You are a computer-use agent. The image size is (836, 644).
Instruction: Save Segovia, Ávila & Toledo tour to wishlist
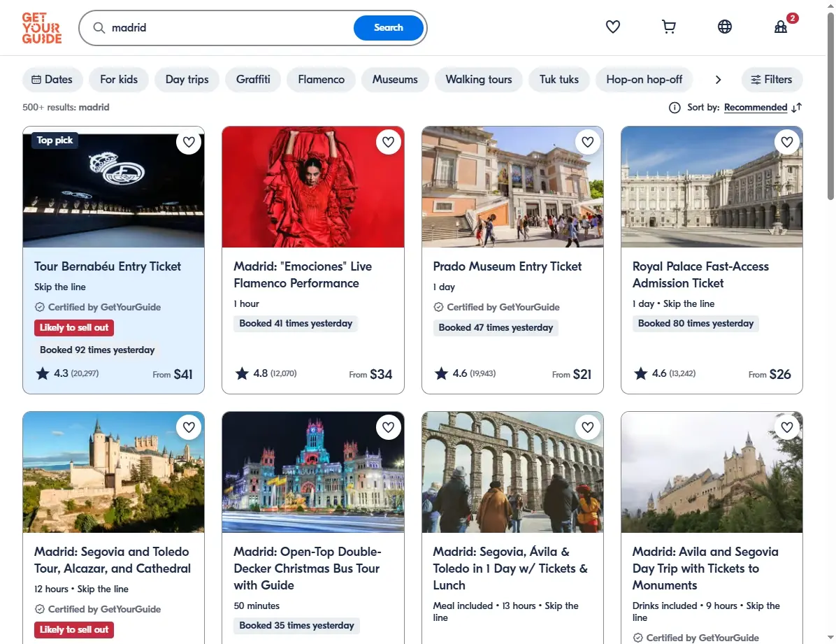pyautogui.click(x=588, y=427)
